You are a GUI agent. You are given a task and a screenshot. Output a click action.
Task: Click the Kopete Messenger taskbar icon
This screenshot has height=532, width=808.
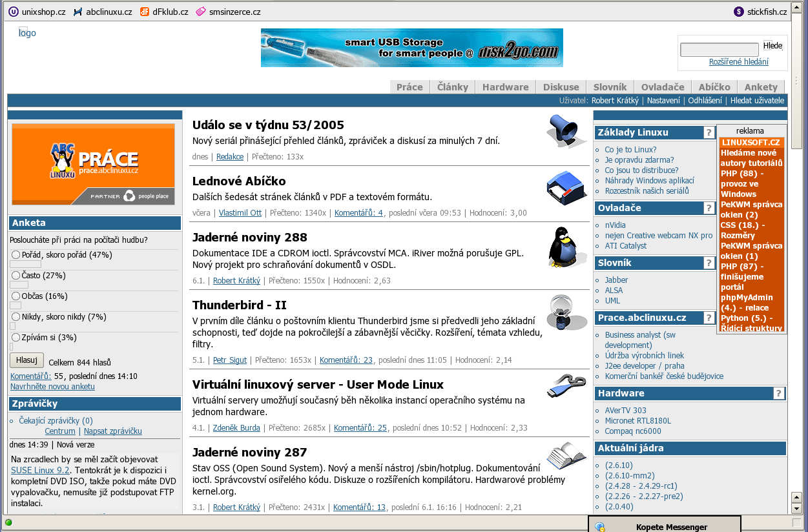(600, 527)
